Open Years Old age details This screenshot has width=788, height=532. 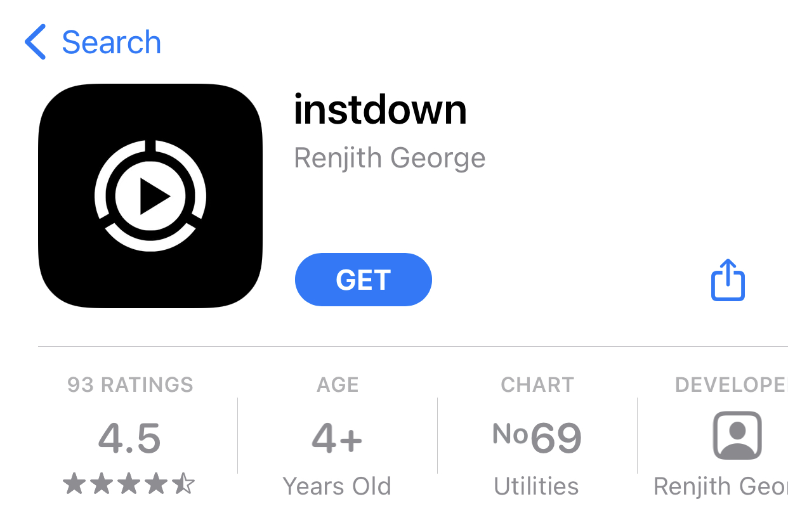[x=337, y=486]
